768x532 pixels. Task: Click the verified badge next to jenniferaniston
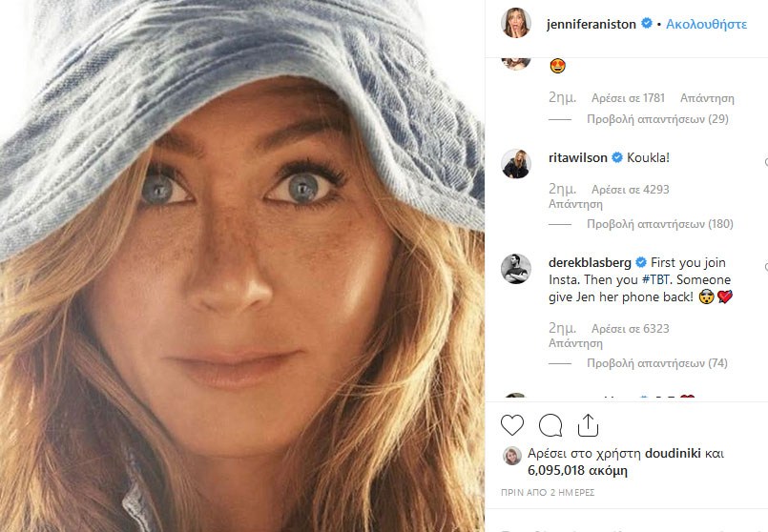point(648,24)
